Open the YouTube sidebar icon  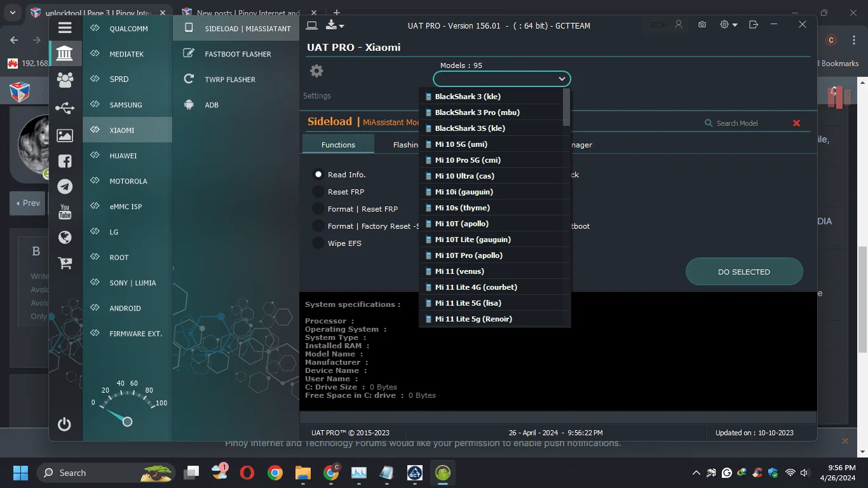(65, 212)
